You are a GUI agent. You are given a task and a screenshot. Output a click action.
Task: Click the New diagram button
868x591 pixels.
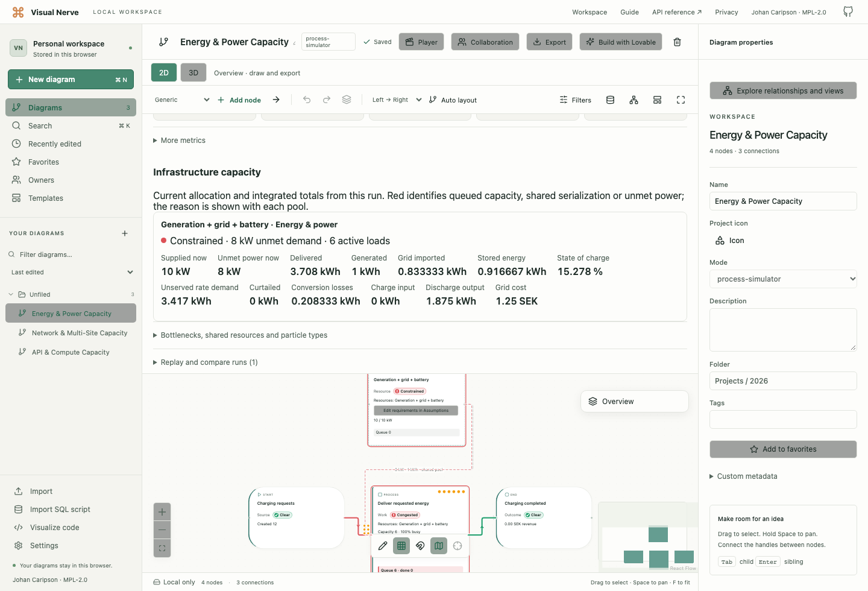[x=71, y=80]
